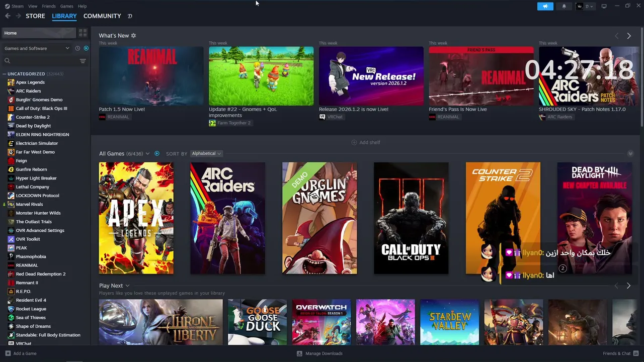Toggle the recent activity clock filter

[x=77, y=48]
